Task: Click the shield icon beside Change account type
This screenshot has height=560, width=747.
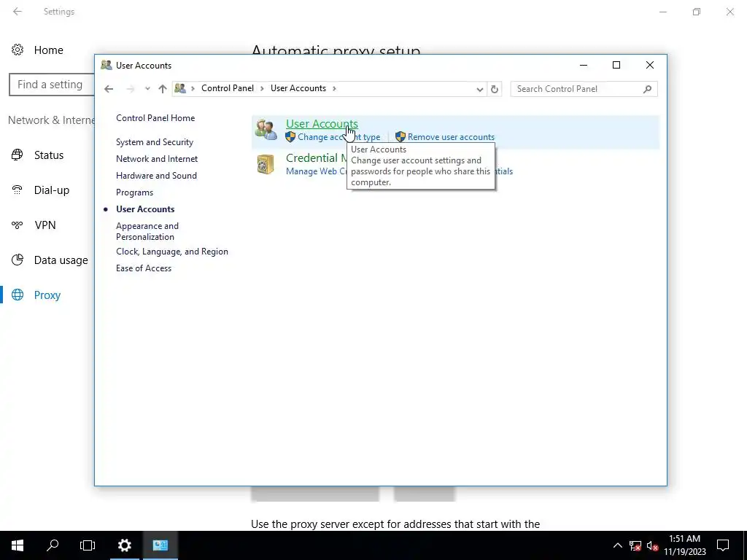Action: (x=290, y=137)
